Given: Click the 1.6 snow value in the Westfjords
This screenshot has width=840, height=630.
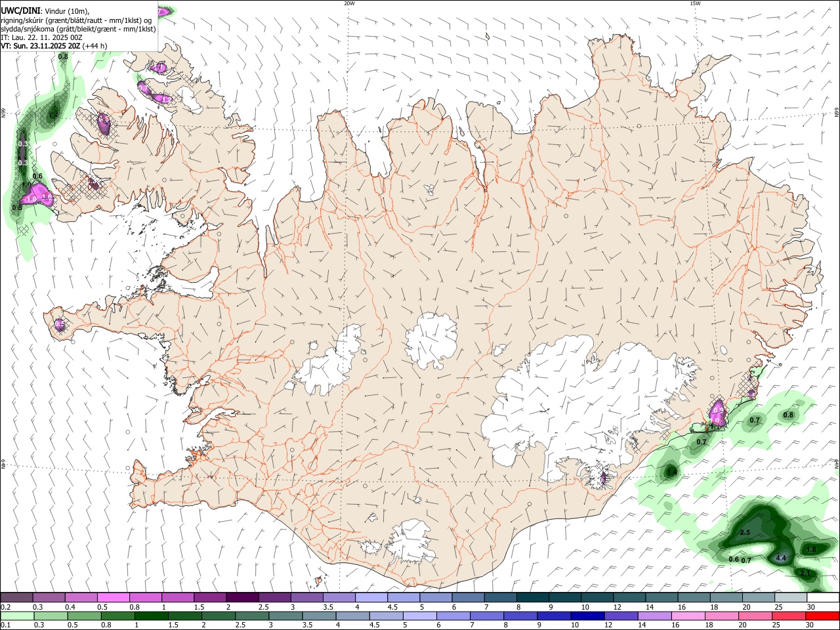Looking at the screenshot, I should (47, 197).
